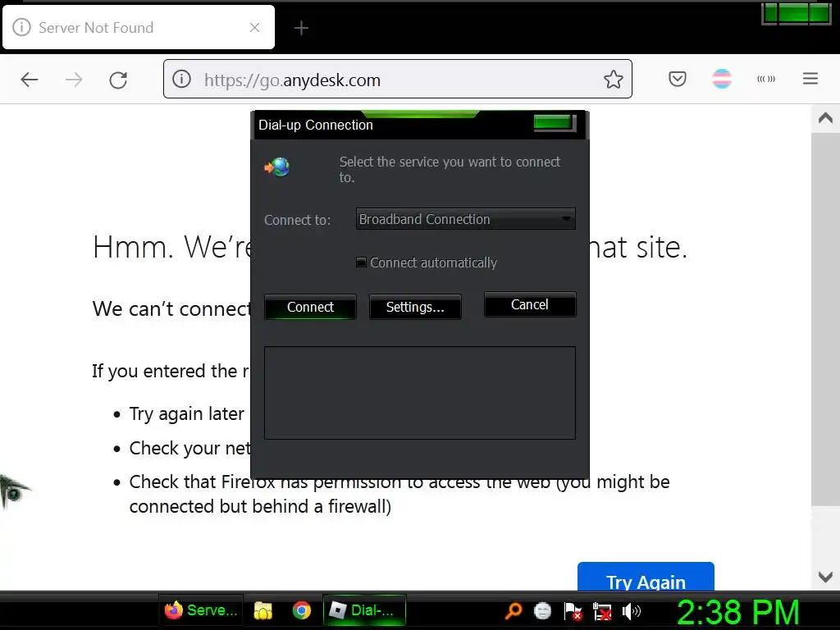Click the eye icon at left screen edge
Screen dimensions: 840x630
click(x=15, y=492)
